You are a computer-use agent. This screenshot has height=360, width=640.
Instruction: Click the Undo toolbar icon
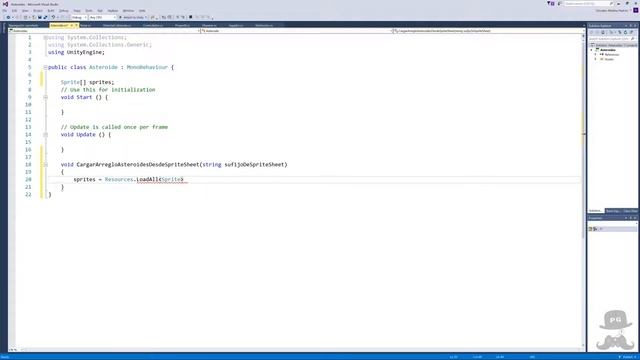coord(53,17)
